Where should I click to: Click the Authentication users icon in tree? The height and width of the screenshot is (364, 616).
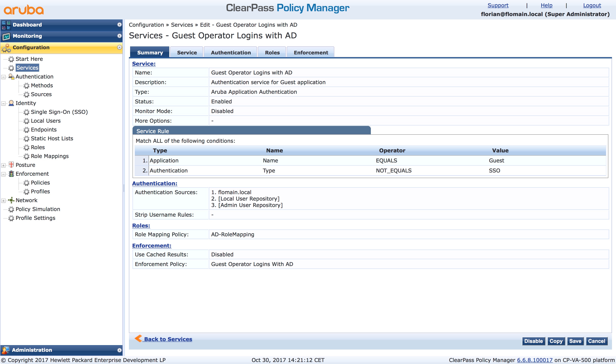click(11, 76)
